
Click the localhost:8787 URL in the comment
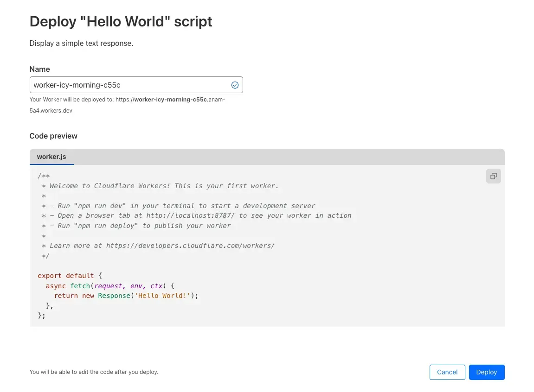[191, 215]
